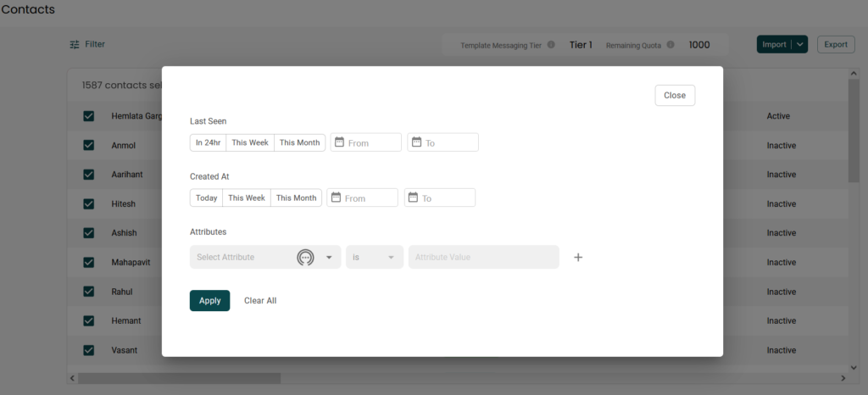
Task: Click the Clear All link
Action: click(260, 301)
